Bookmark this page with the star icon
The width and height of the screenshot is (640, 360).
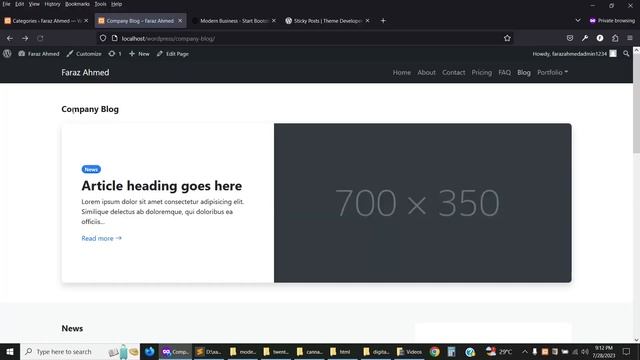507,38
